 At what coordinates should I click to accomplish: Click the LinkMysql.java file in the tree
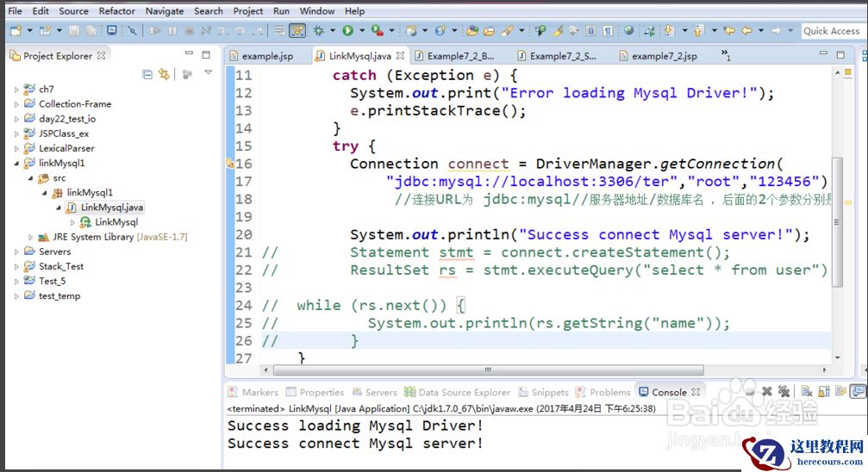tap(111, 208)
